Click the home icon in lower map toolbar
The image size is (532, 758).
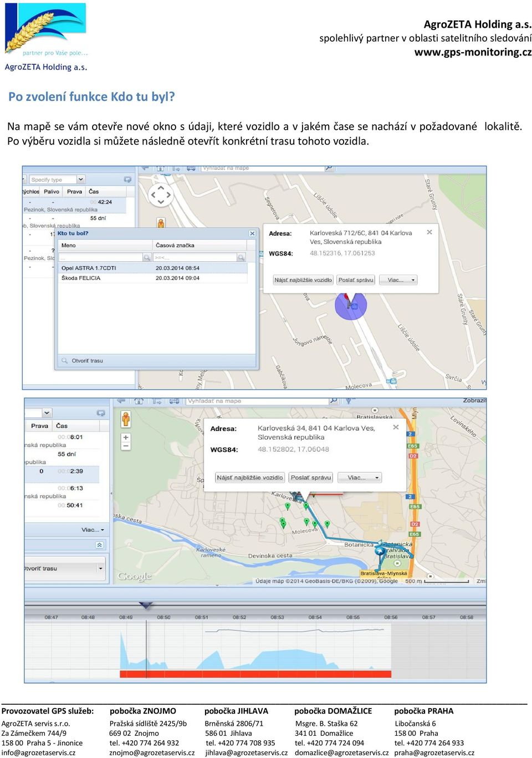click(x=139, y=400)
